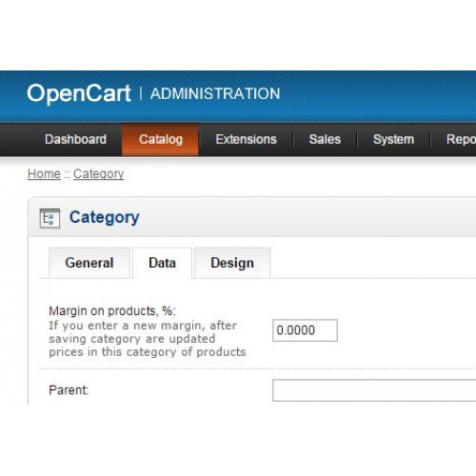Screen dimensions: 476x476
Task: Click the OpenCart logo
Action: (x=79, y=93)
